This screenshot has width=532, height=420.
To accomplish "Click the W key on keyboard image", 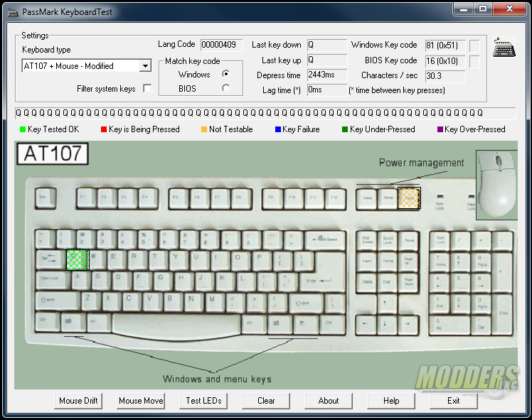I will click(97, 259).
